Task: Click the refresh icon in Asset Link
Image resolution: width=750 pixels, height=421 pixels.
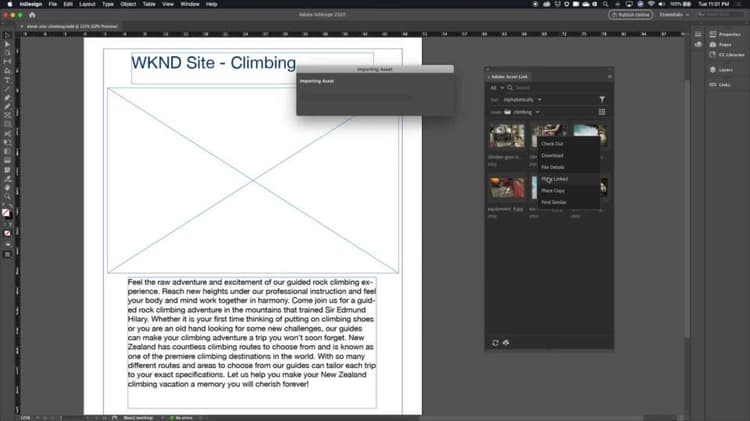Action: pyautogui.click(x=496, y=343)
